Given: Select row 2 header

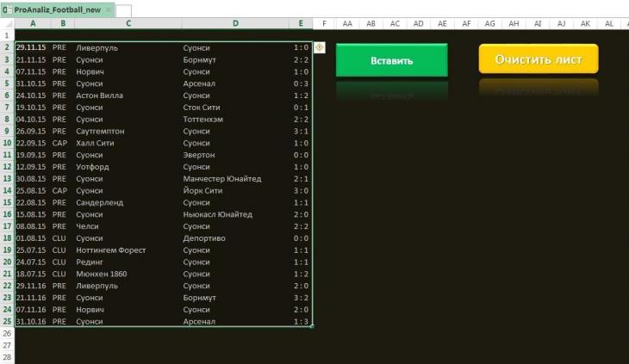Looking at the screenshot, I should tap(7, 47).
